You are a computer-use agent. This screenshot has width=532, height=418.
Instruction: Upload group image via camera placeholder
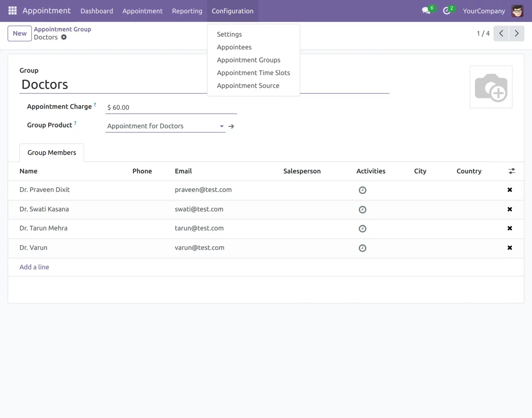[x=491, y=87]
